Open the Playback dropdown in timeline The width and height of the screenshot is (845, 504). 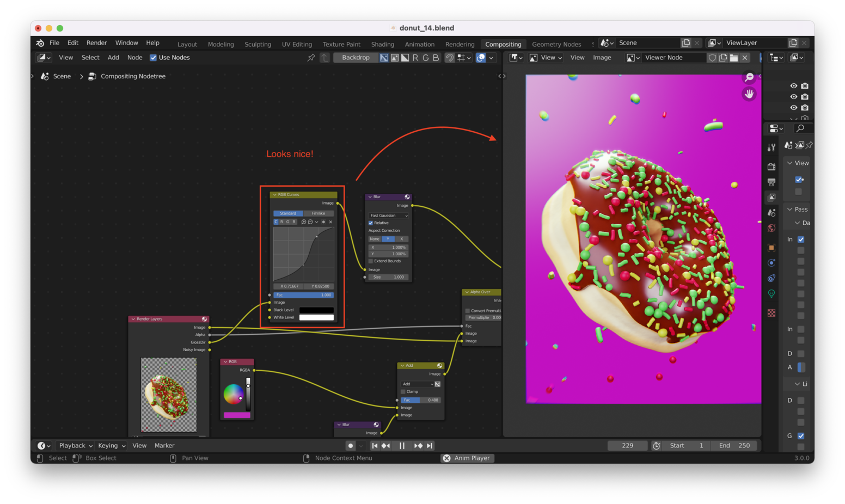[x=75, y=446]
